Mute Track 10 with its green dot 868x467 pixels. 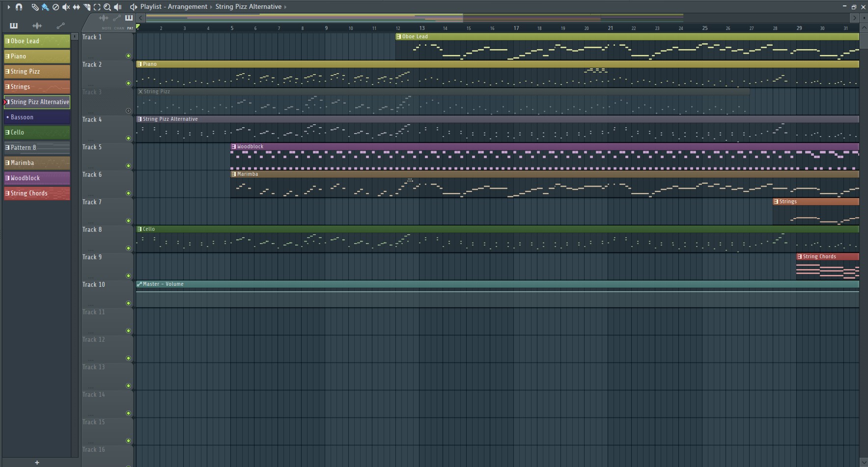point(129,303)
